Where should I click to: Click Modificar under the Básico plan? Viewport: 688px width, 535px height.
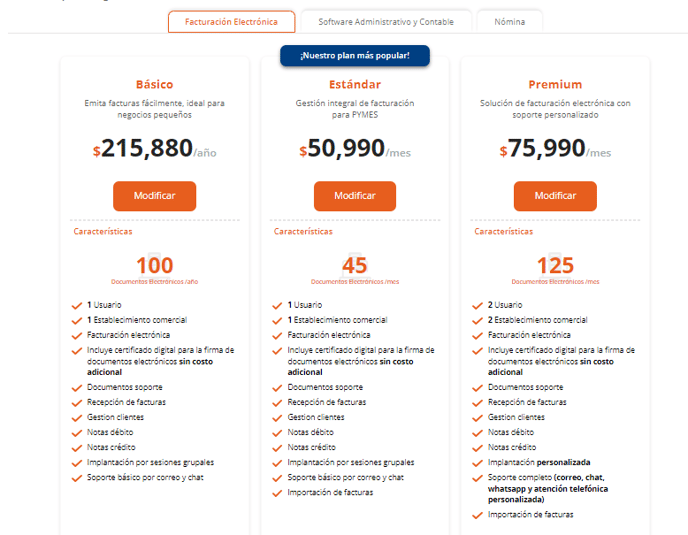(154, 196)
